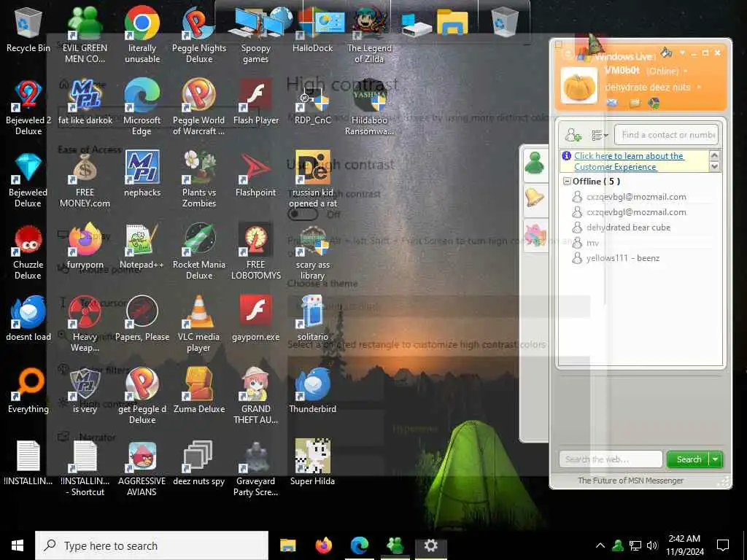The height and width of the screenshot is (560, 747).
Task: Focus the Find a contact or number field
Action: (666, 135)
